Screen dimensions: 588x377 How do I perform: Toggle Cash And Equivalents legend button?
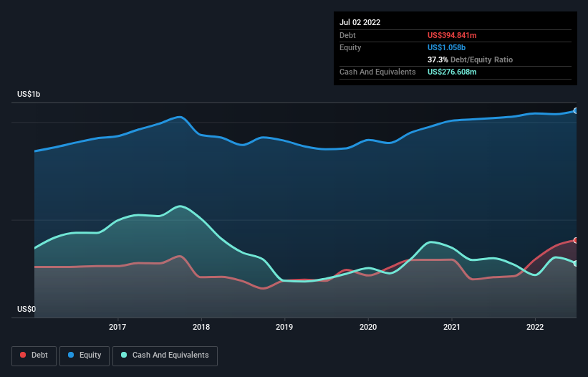(x=165, y=355)
